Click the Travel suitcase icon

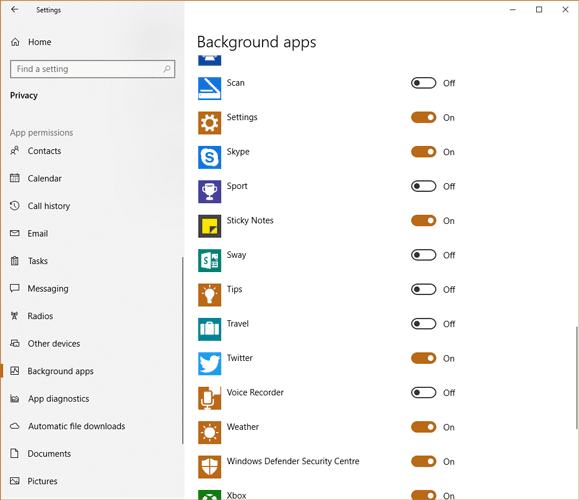pos(209,329)
